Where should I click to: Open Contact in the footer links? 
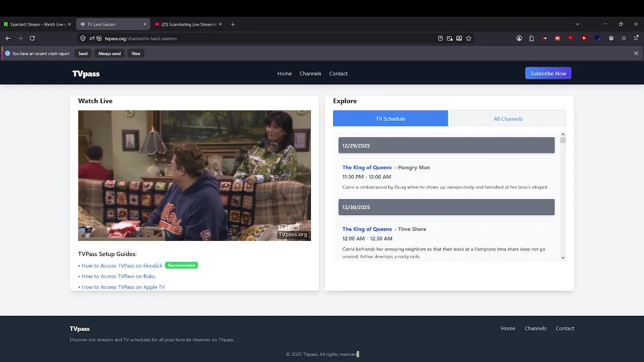point(565,328)
